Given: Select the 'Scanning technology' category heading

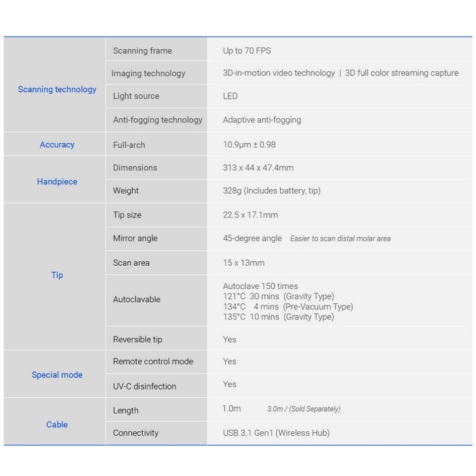Looking at the screenshot, I should coord(57,89).
